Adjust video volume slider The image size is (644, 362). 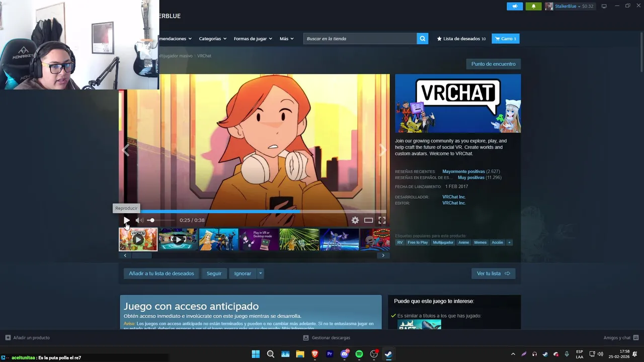(161, 220)
